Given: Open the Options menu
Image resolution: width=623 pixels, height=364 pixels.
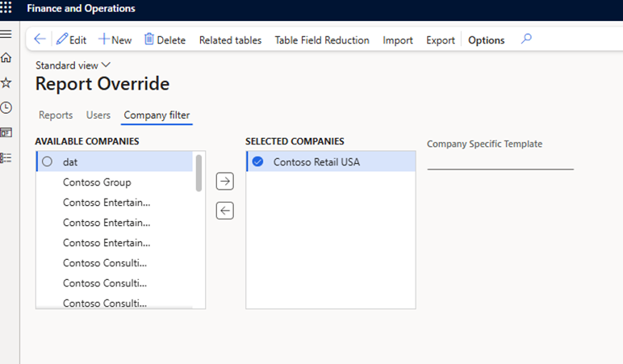Looking at the screenshot, I should coord(486,40).
